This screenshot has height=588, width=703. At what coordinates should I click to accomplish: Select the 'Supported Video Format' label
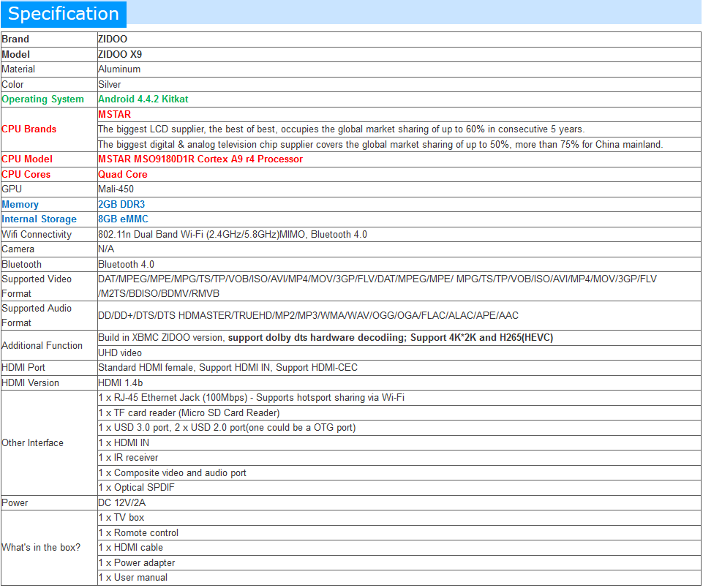[37, 287]
